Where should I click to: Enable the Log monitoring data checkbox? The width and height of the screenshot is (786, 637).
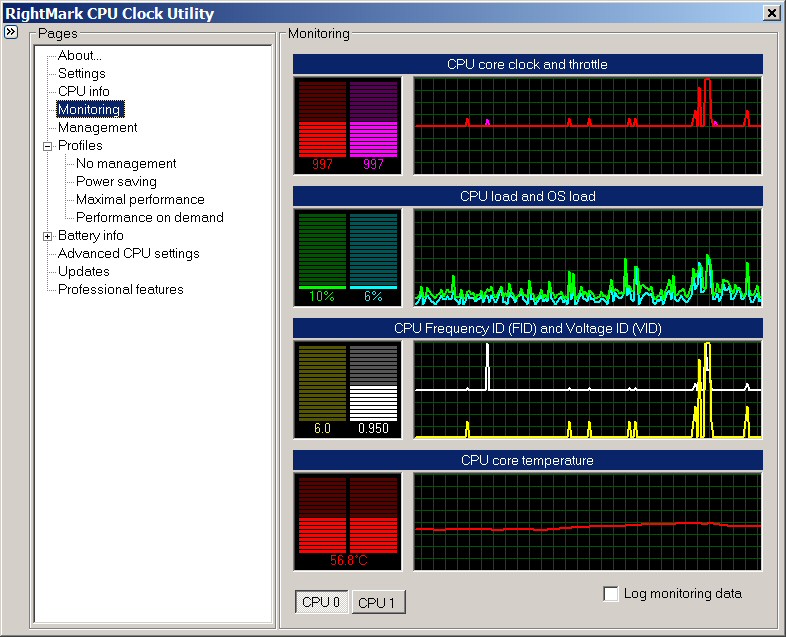coord(611,594)
